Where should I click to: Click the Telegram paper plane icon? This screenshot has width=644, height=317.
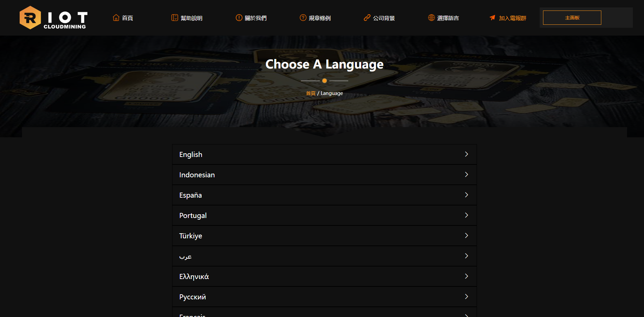tap(492, 18)
